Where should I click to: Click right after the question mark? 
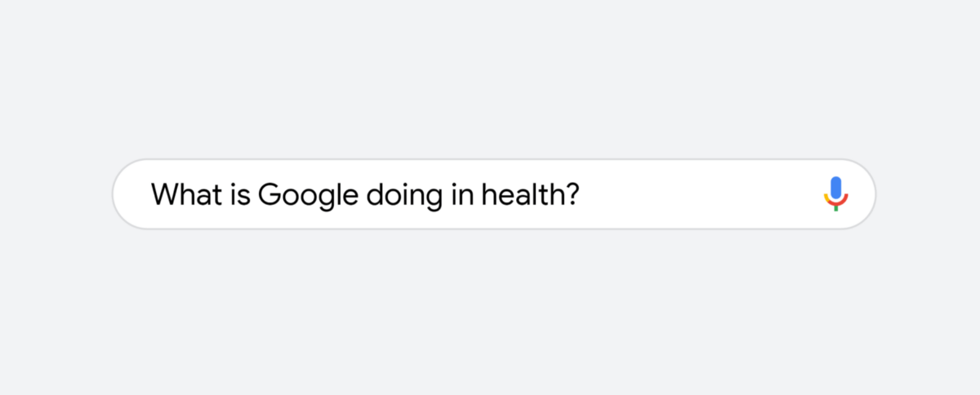pos(582,194)
